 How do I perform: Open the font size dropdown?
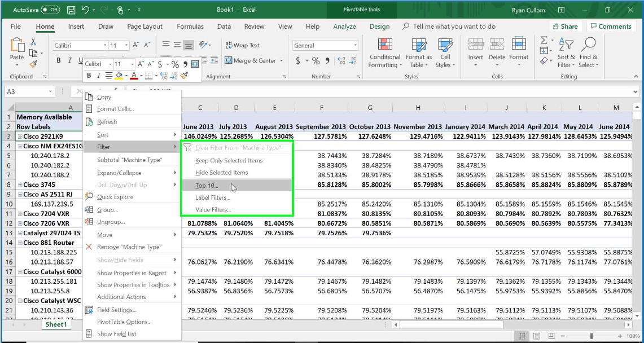pyautogui.click(x=126, y=45)
